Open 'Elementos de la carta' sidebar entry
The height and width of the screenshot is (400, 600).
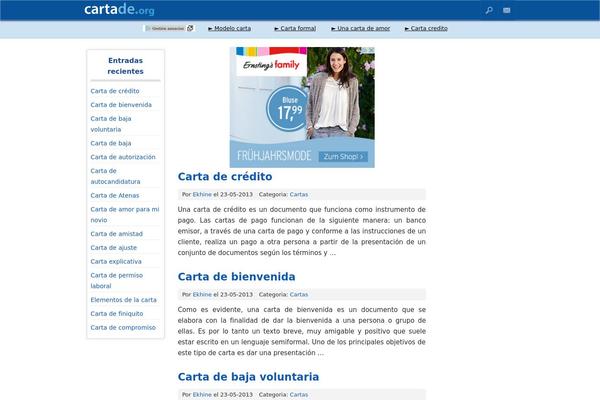[x=123, y=300]
